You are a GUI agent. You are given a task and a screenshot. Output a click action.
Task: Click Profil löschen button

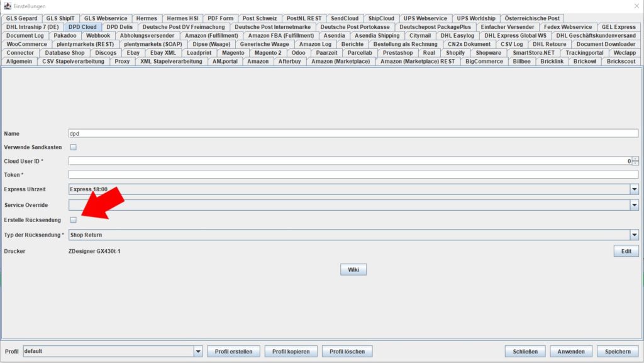click(x=347, y=352)
